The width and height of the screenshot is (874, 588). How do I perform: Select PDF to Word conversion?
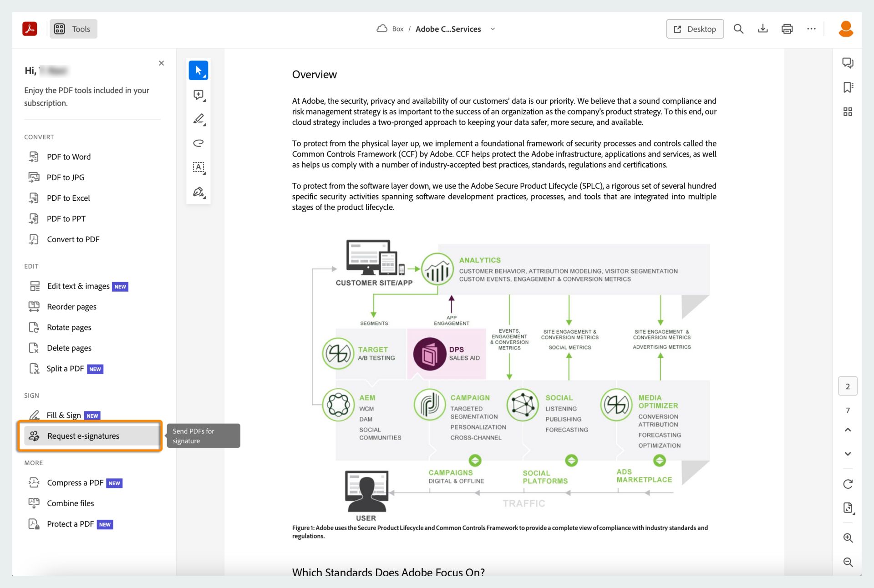click(69, 156)
